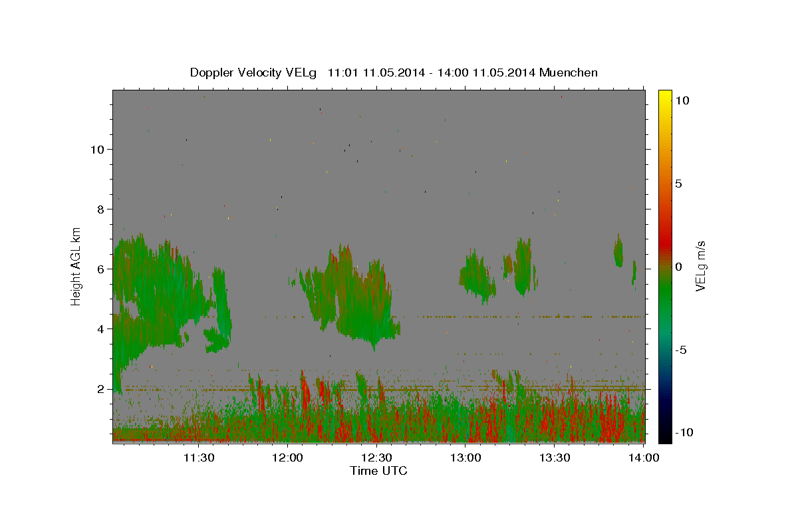798x532 pixels.
Task: Click the 'Height AGL km' axis title
Action: pyautogui.click(x=76, y=266)
